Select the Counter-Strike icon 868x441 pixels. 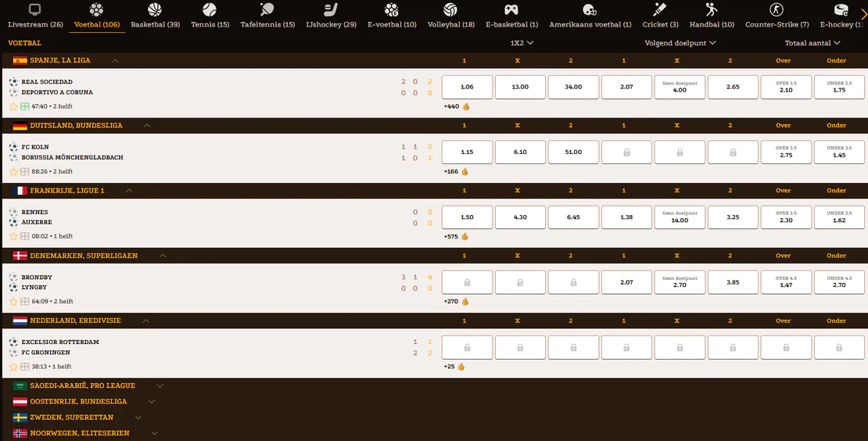777,9
